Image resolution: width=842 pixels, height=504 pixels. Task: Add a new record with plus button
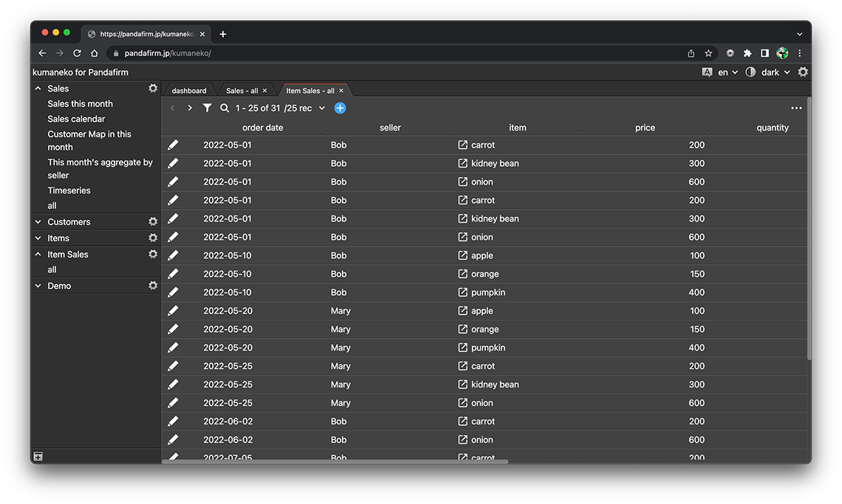(x=340, y=108)
